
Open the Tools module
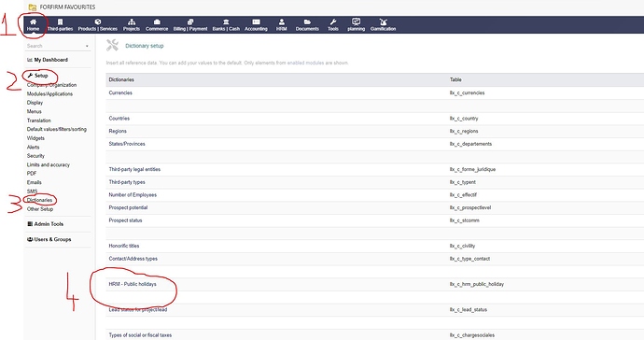pos(333,25)
